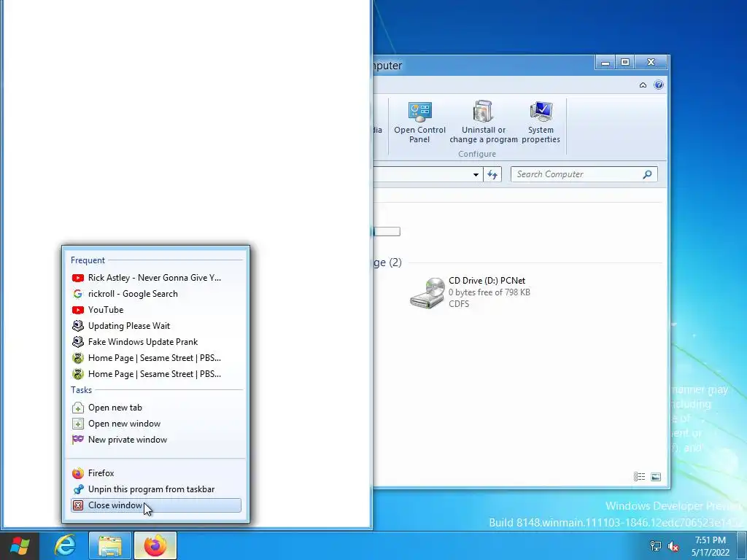
Task: Click the plus icon beside Open new tab
Action: [77, 408]
